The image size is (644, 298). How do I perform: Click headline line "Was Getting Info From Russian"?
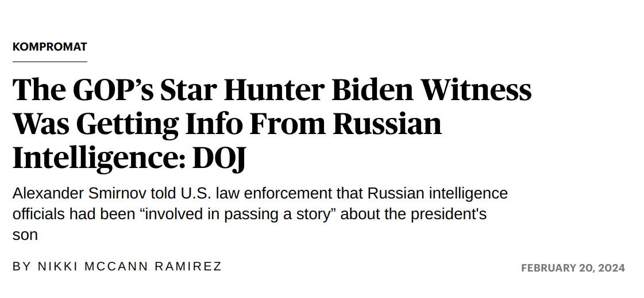pyautogui.click(x=227, y=124)
